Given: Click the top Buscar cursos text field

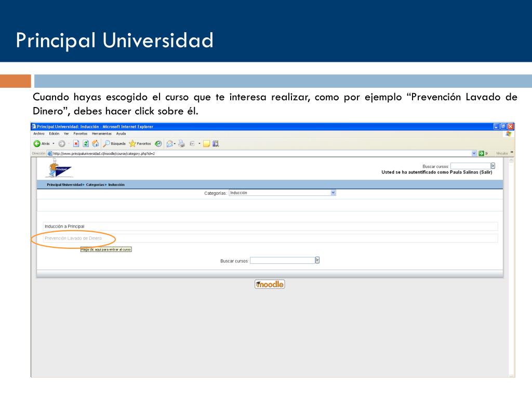Looking at the screenshot, I should click(470, 166).
